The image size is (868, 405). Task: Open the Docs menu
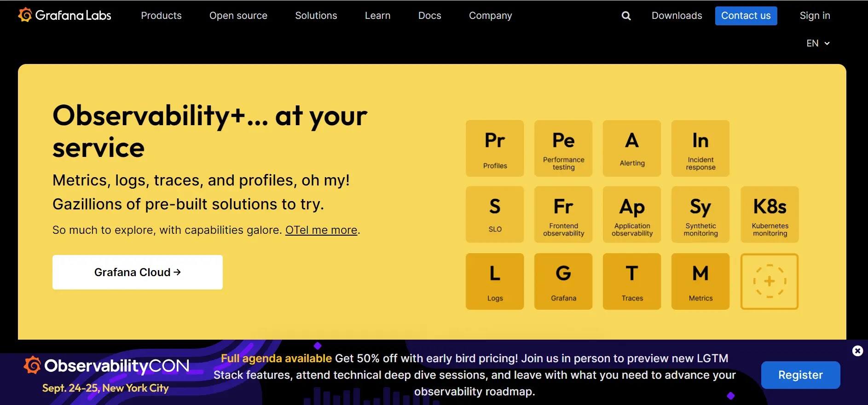click(430, 16)
